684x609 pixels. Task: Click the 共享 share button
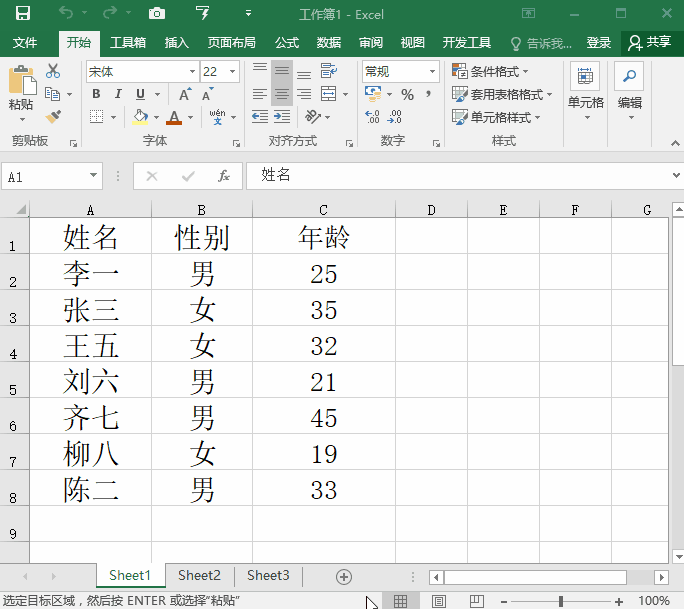point(650,42)
